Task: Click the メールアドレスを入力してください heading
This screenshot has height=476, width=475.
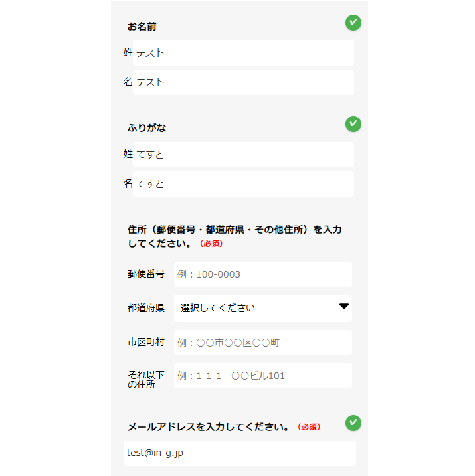Action: tap(209, 427)
